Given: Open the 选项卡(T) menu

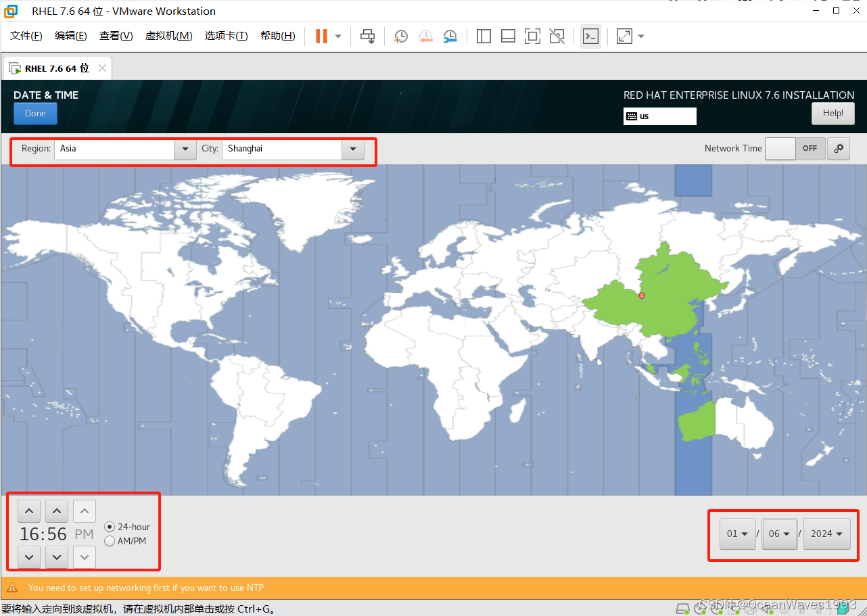Looking at the screenshot, I should [227, 37].
